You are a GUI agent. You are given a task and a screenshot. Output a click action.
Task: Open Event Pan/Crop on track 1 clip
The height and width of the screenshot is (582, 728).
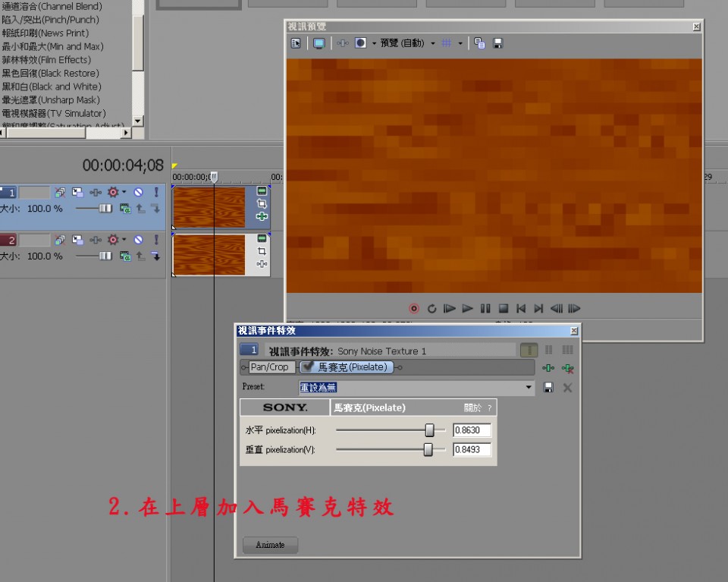click(262, 203)
